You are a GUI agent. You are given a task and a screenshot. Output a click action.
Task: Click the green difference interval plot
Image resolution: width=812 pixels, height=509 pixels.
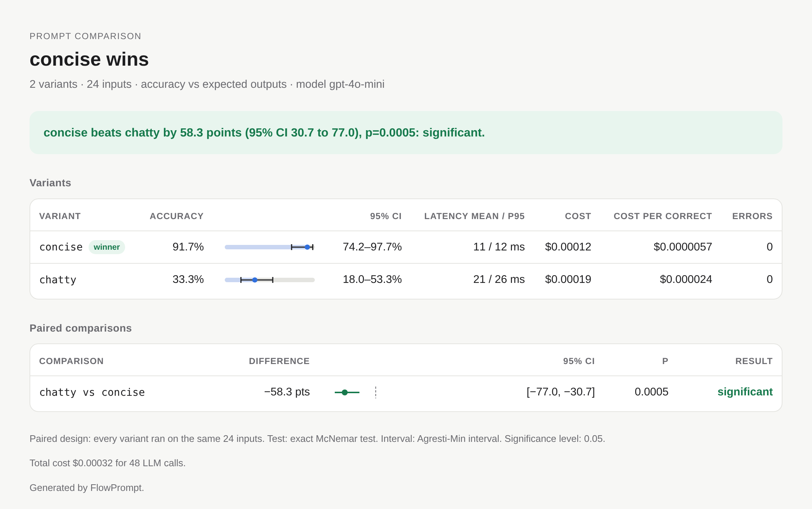[x=347, y=392]
